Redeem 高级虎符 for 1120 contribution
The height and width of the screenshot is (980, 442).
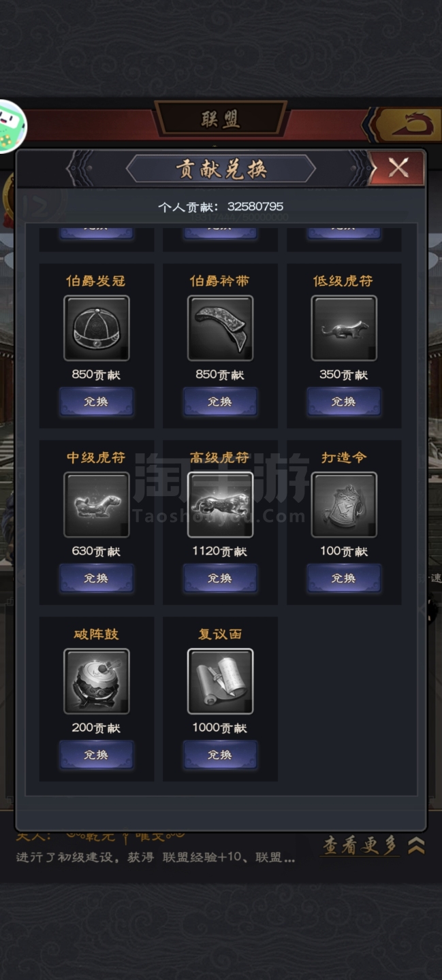(x=220, y=578)
